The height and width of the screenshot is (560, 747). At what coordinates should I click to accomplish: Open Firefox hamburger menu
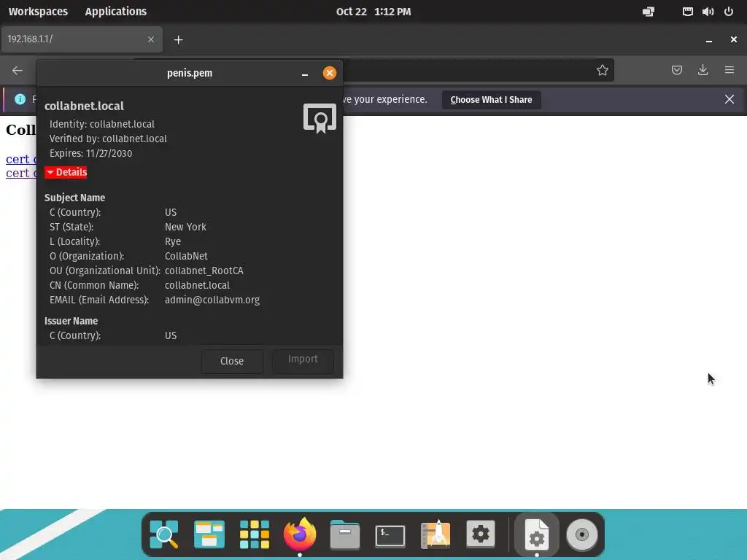pos(729,71)
